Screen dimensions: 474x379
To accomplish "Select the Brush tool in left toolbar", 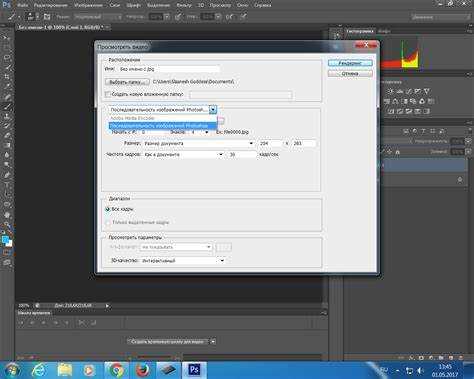I will [x=7, y=107].
